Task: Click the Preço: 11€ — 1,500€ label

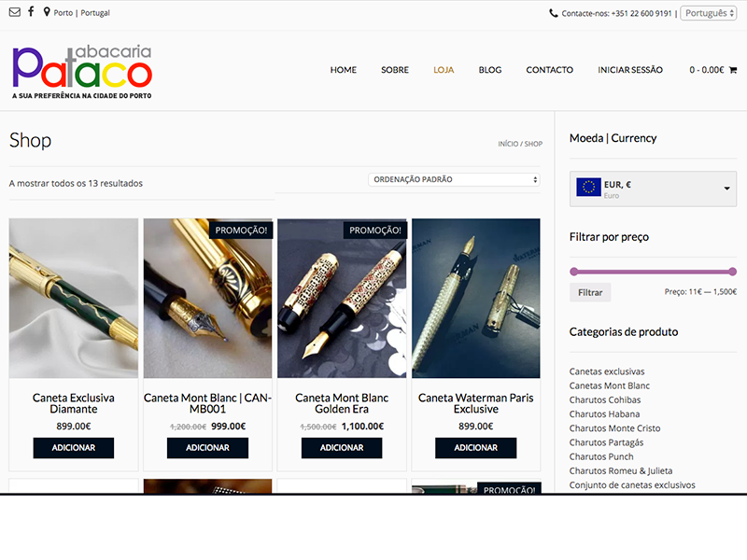Action: point(700,292)
